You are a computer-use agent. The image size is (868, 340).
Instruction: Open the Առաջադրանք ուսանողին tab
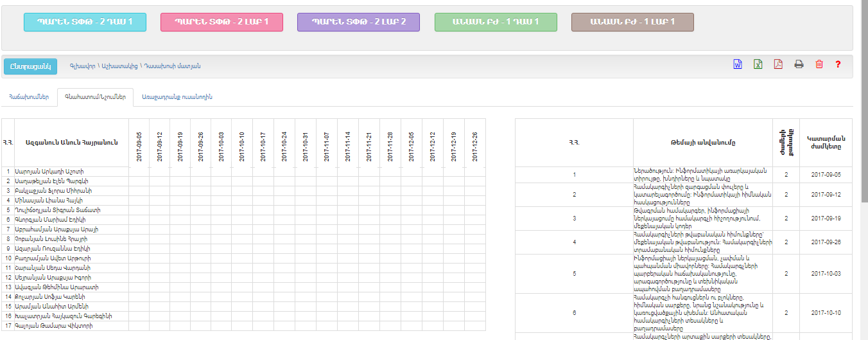[x=177, y=97]
